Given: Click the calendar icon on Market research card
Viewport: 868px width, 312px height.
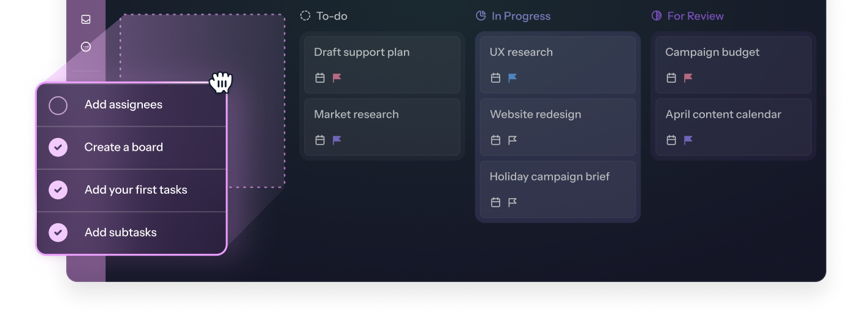Looking at the screenshot, I should pos(320,140).
